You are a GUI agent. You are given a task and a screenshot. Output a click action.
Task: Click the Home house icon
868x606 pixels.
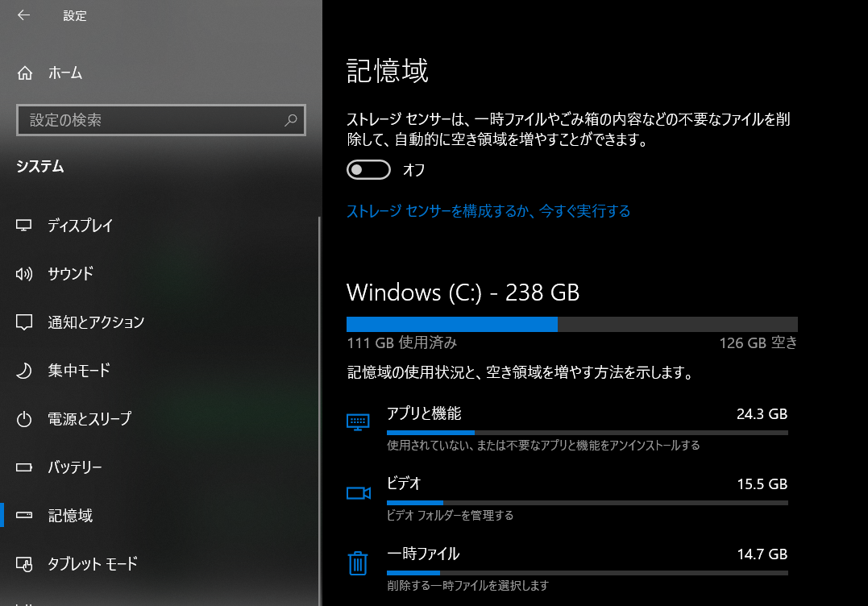pos(25,73)
